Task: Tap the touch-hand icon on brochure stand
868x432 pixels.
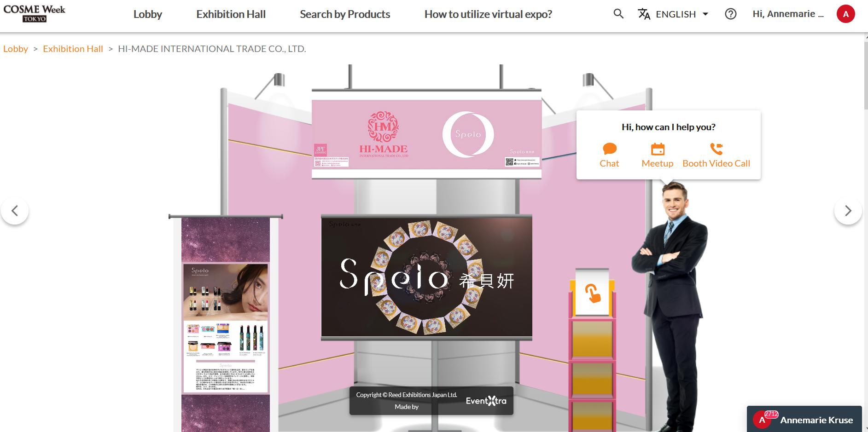Action: pos(592,293)
